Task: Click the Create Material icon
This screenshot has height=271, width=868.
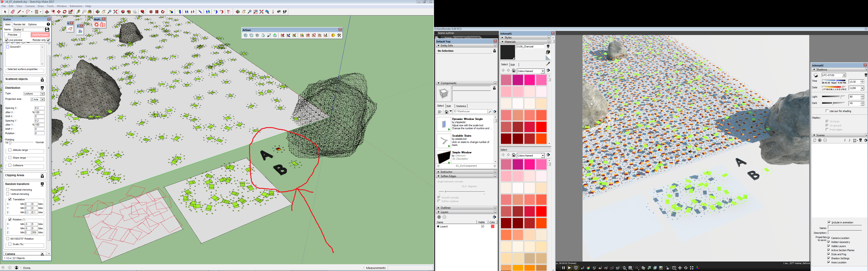Action: [548, 52]
